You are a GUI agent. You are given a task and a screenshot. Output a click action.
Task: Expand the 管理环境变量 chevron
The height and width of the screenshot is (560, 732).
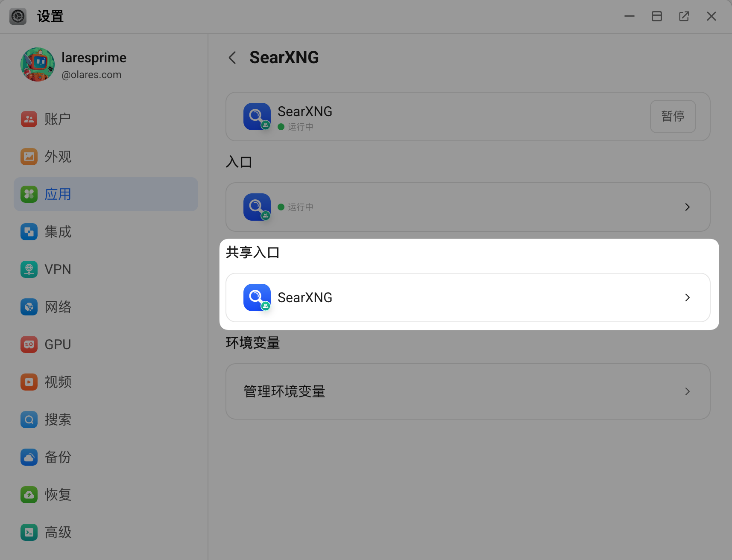[688, 391]
